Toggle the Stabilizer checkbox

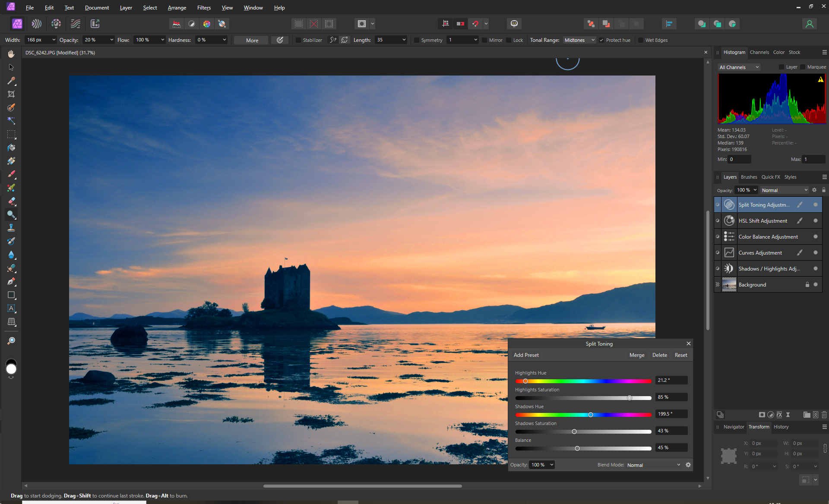298,40
